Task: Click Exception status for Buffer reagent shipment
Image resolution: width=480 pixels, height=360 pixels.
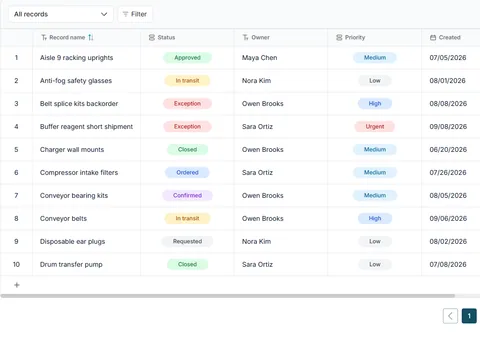Action: pyautogui.click(x=187, y=127)
